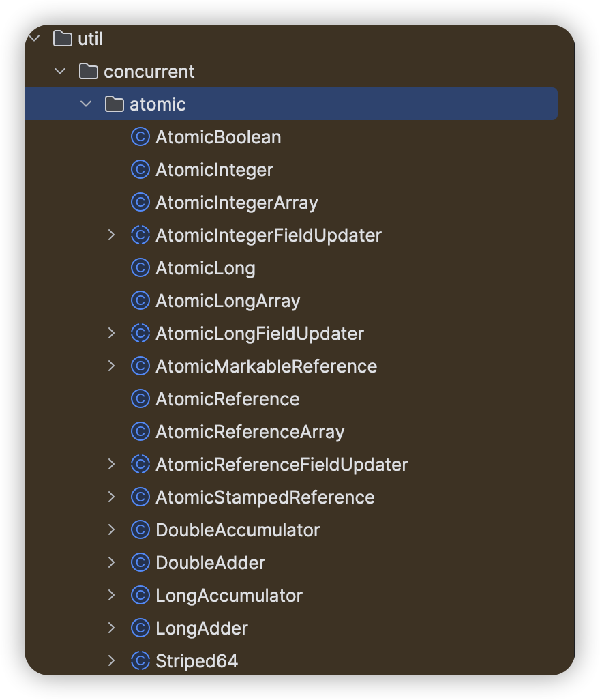
Task: Select AtomicReference in the tree
Action: pos(228,399)
